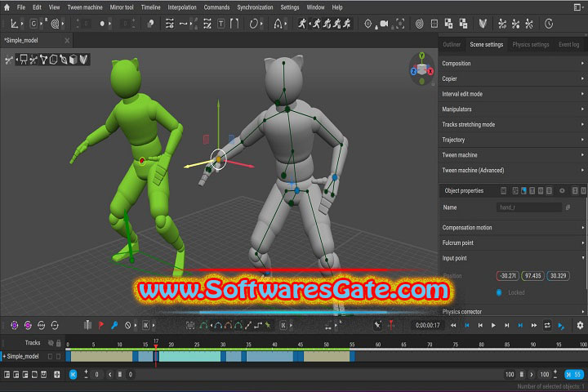Click the blue key icon above timeline

[x=115, y=325]
